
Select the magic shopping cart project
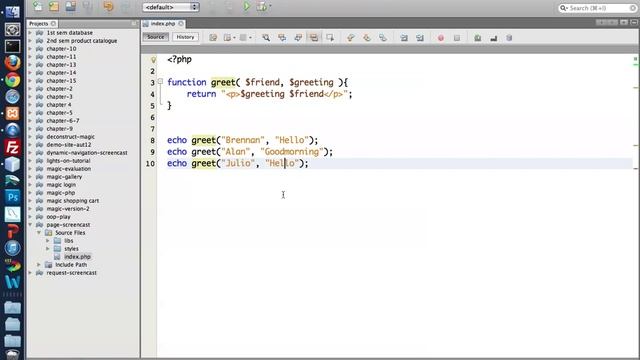click(73, 201)
